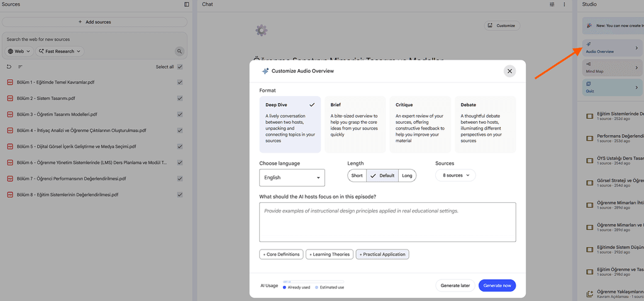Image resolution: width=644 pixels, height=301 pixels.
Task: Expand the Audio Overview chevron in Studio
Action: 637,48
